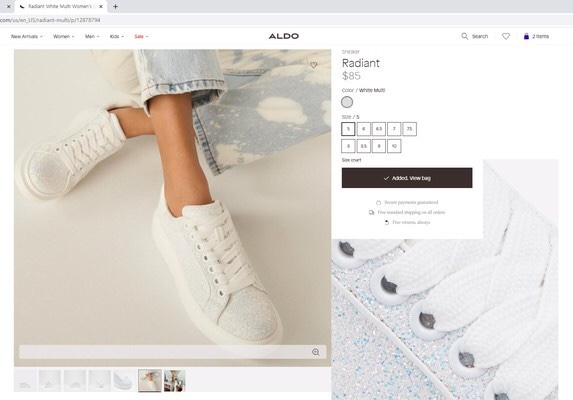Click the Free standard shipping text
This screenshot has height=400, width=573.
point(411,212)
